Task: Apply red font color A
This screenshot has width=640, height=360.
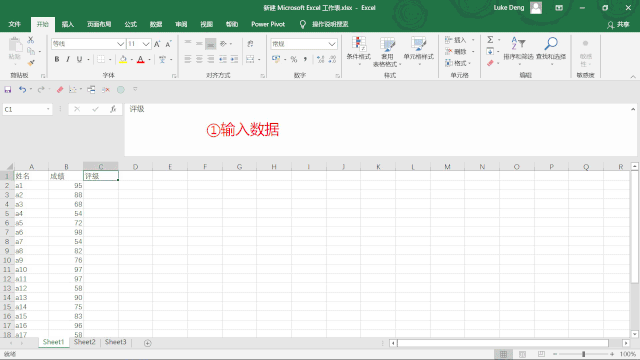Action: pos(141,60)
